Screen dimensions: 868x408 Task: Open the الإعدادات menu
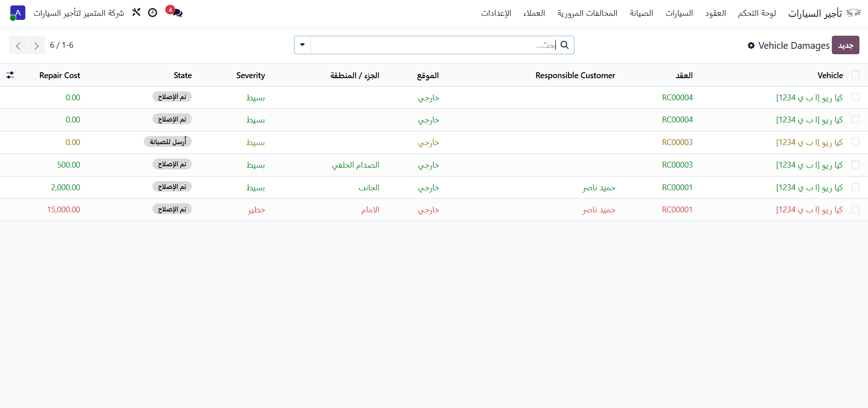point(496,13)
